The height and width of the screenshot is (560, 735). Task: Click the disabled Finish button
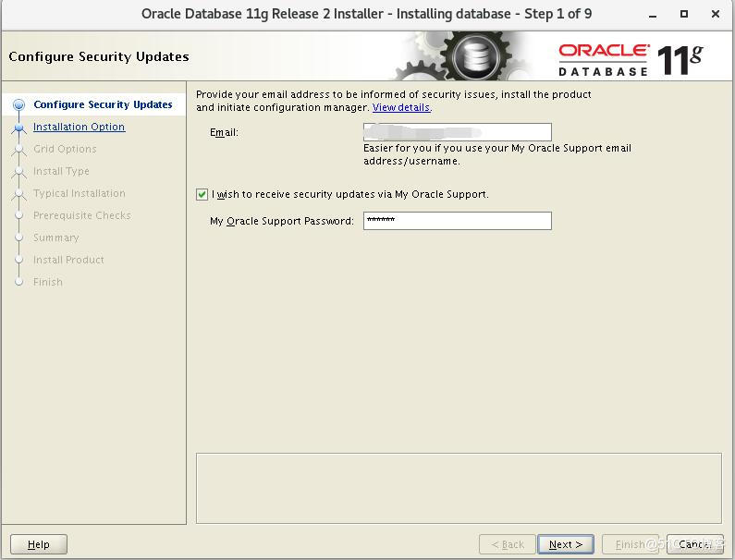click(630, 544)
